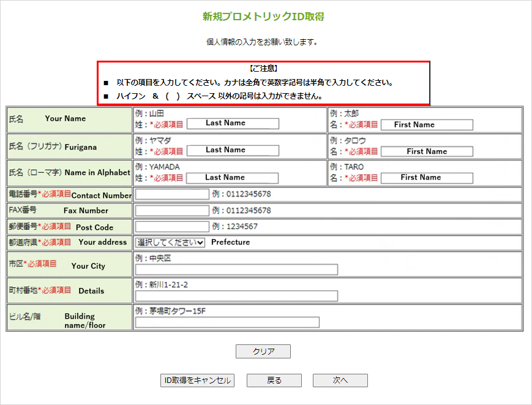Proceed with the 次へ button
The width and height of the screenshot is (532, 405).
[x=340, y=380]
